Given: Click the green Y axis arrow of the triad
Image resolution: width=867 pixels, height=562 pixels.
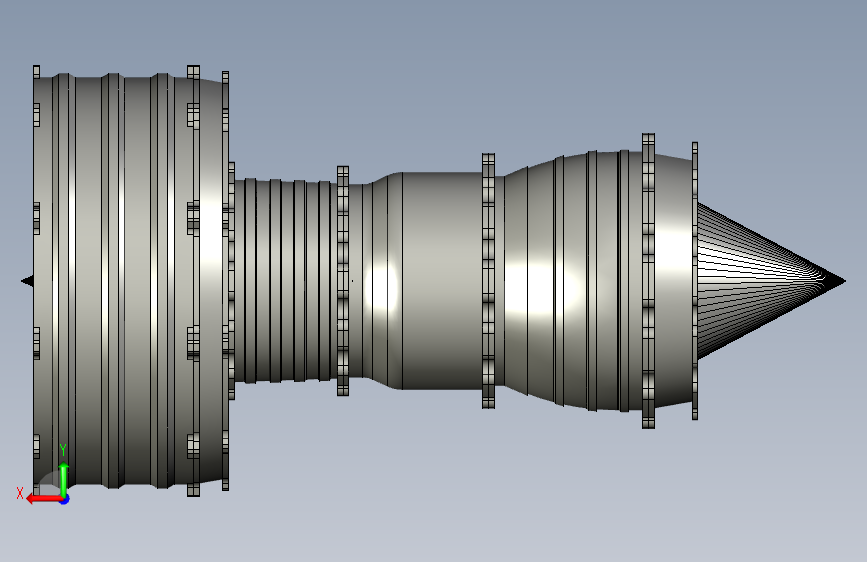Looking at the screenshot, I should tap(64, 480).
